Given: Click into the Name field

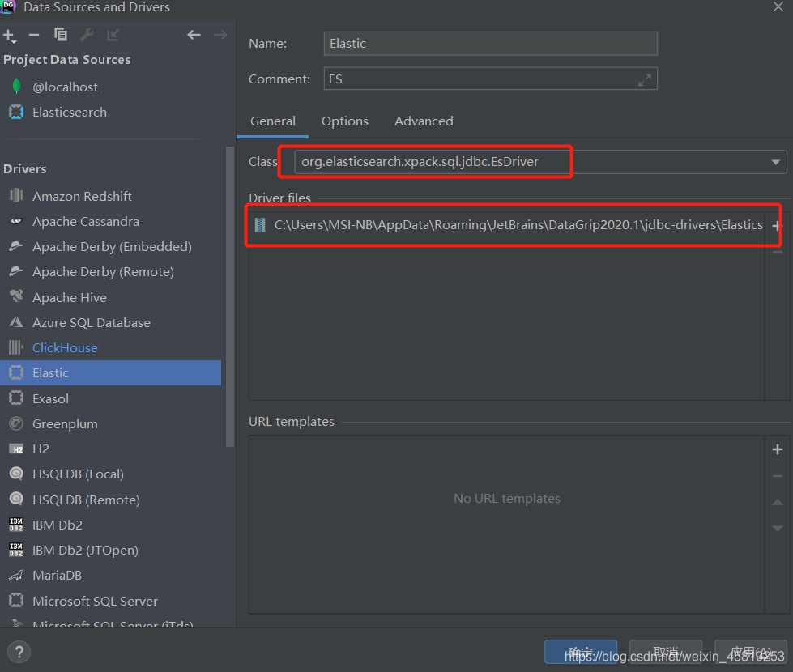Looking at the screenshot, I should [x=491, y=44].
